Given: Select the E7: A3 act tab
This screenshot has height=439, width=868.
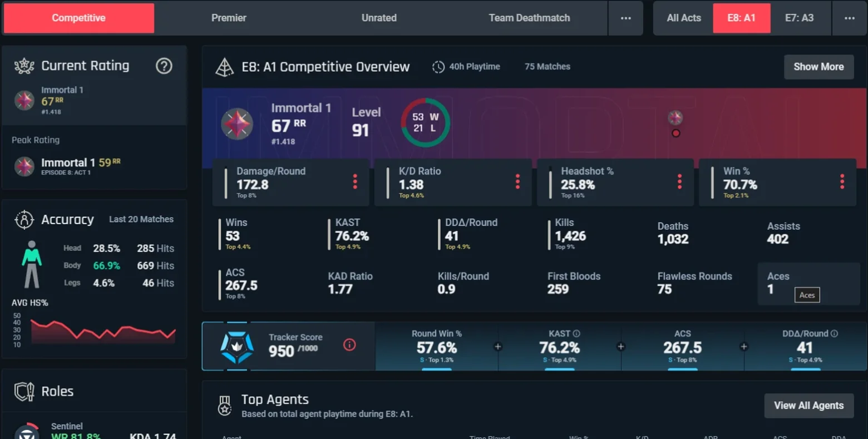Looking at the screenshot, I should tap(800, 18).
